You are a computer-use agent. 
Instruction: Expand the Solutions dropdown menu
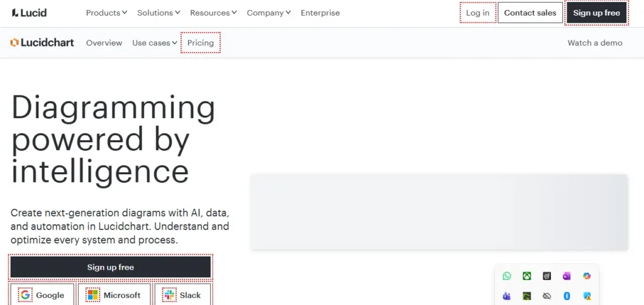158,13
